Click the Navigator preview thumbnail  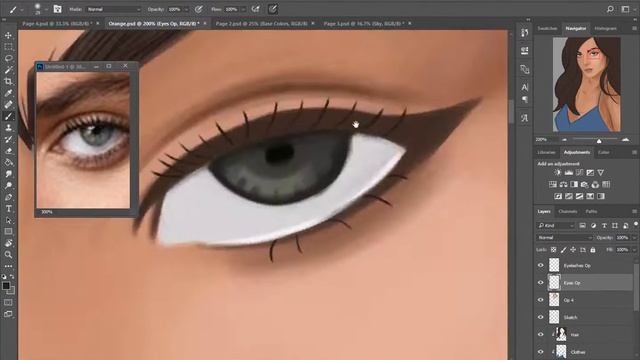click(587, 84)
